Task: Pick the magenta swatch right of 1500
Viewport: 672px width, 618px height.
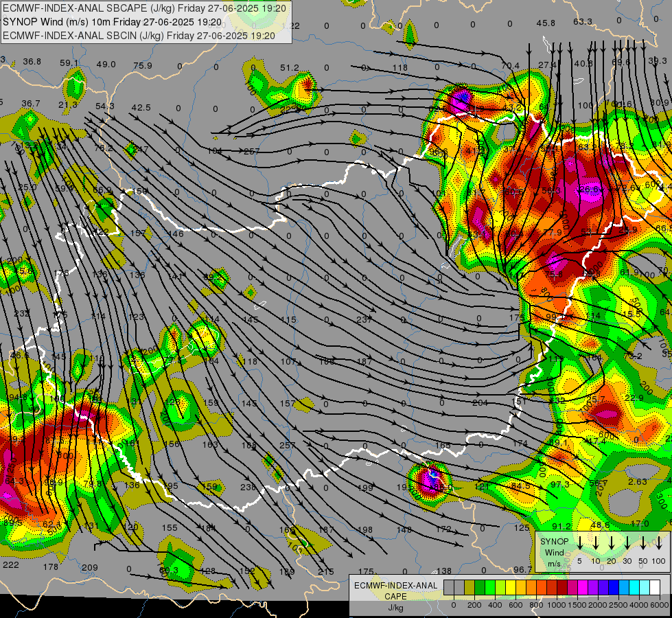Action: click(x=583, y=587)
